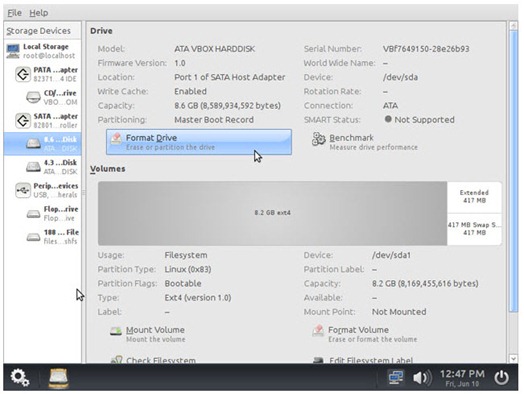Select the 8.2 GB ext4 partition
The width and height of the screenshot is (524, 394).
coord(272,213)
